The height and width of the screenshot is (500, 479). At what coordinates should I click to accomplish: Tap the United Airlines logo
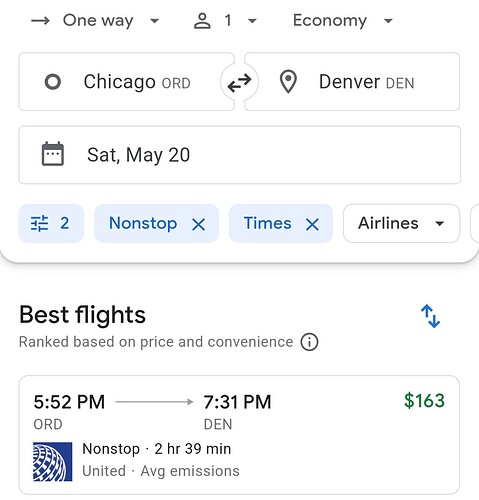(x=53, y=462)
